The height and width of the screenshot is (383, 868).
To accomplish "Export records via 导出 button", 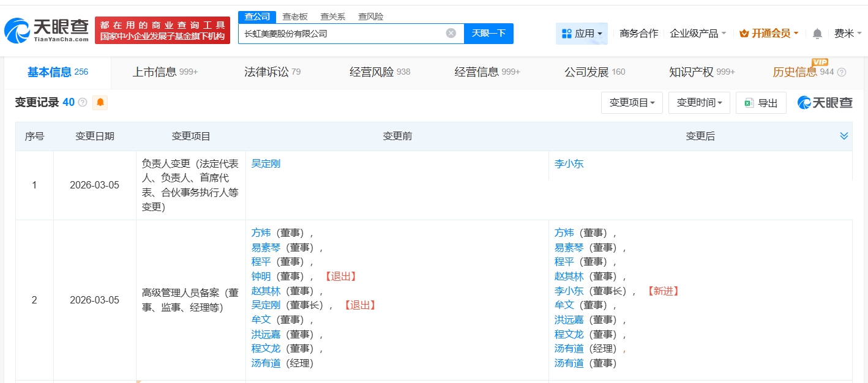I will click(x=761, y=103).
